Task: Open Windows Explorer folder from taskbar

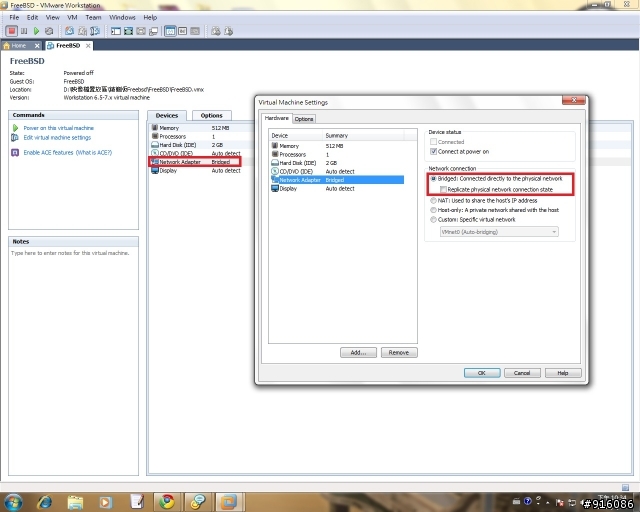Action: [x=75, y=502]
